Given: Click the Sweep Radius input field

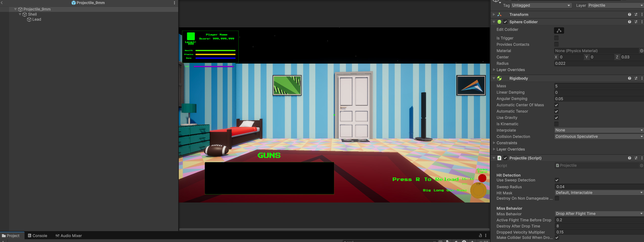Looking at the screenshot, I should click(x=599, y=187).
